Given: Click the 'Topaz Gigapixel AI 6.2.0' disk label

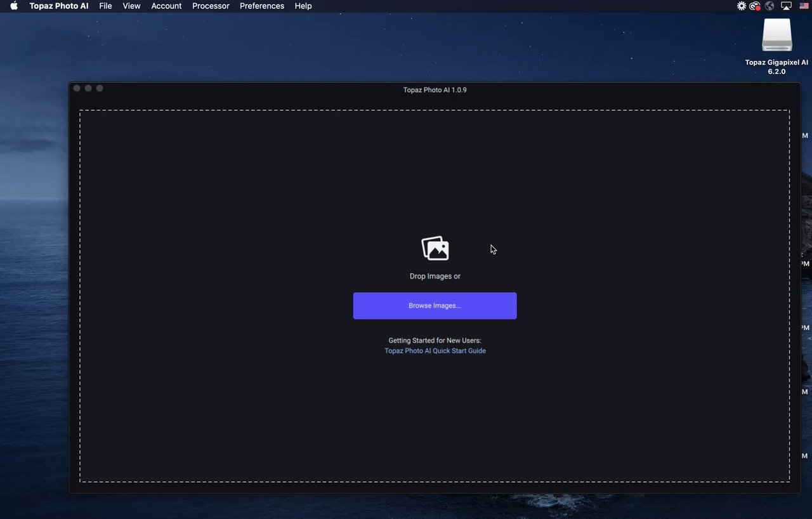Looking at the screenshot, I should click(x=777, y=67).
